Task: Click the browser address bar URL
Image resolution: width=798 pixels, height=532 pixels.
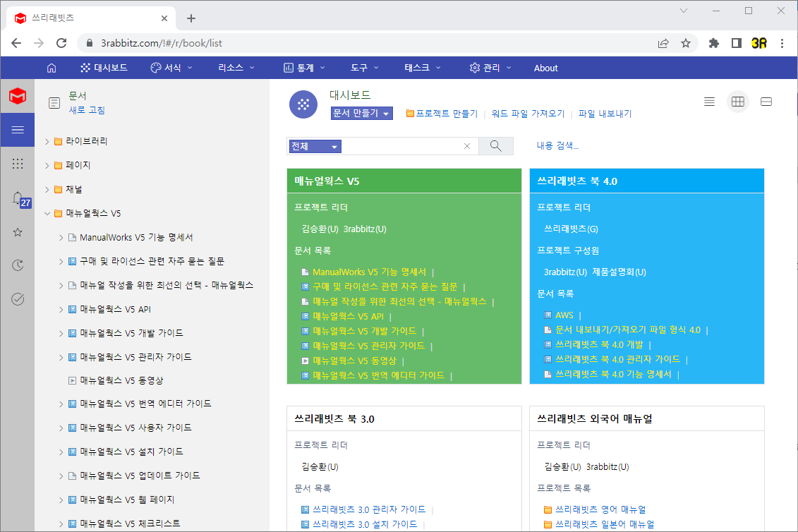Action: (162, 43)
